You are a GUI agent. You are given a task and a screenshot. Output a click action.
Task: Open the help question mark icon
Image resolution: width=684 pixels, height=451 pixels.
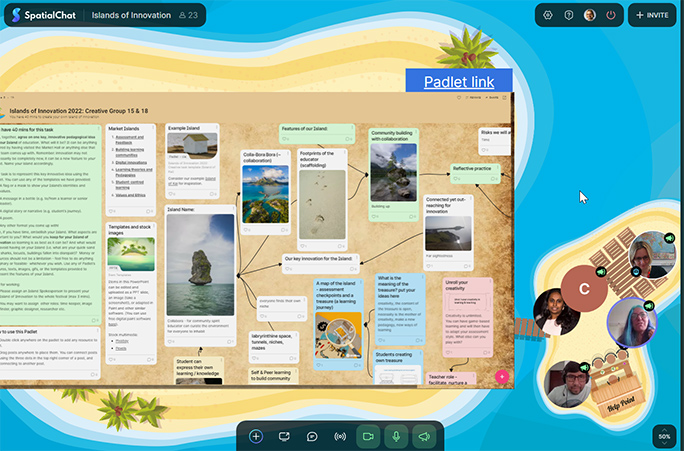click(569, 15)
